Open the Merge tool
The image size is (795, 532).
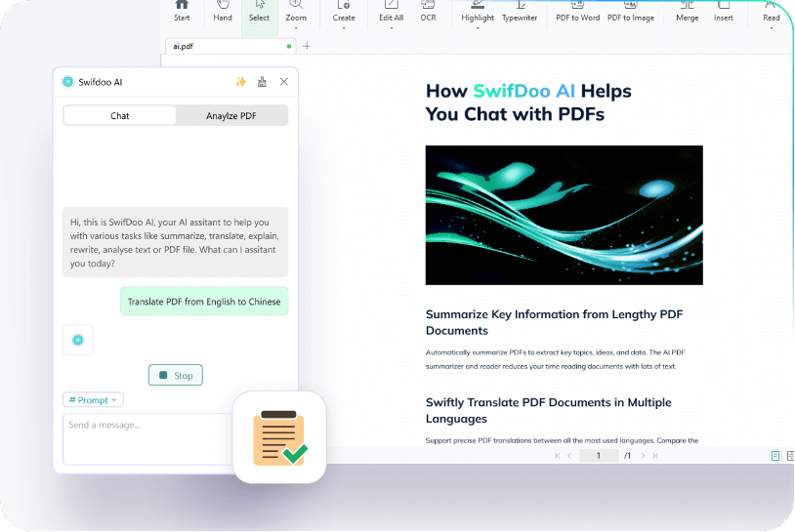pos(687,12)
